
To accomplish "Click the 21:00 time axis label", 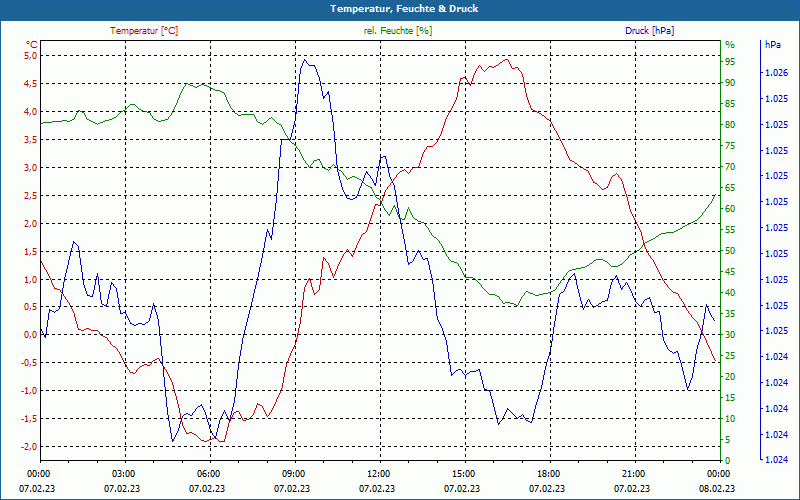I will 633,473.
